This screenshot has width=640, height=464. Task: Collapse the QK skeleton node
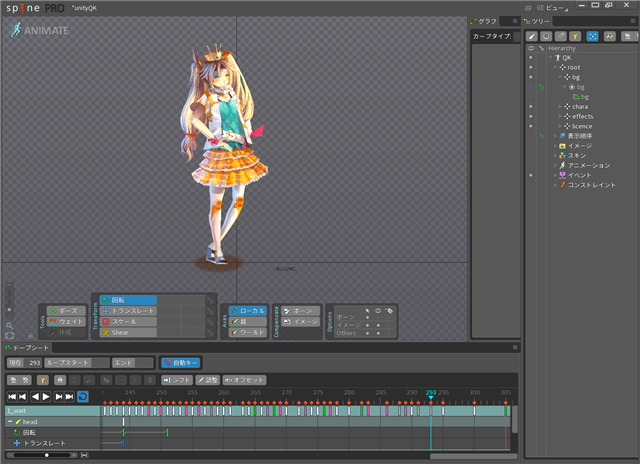point(551,58)
